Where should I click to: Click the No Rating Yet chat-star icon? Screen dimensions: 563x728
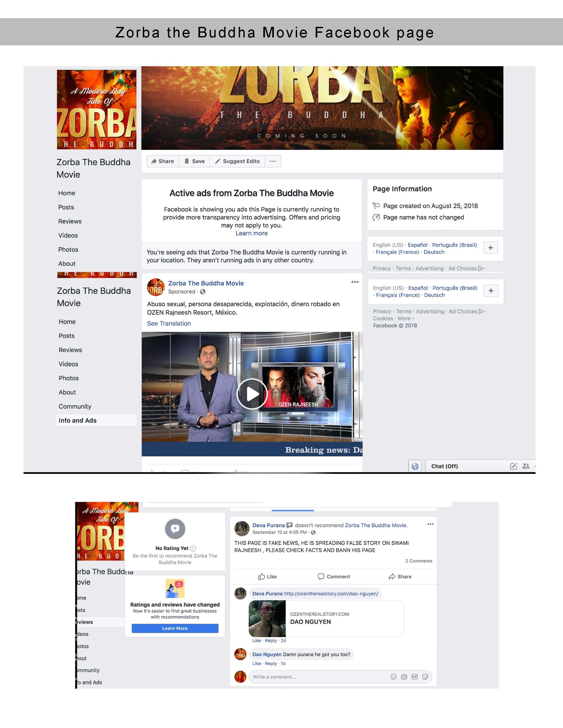point(175,529)
